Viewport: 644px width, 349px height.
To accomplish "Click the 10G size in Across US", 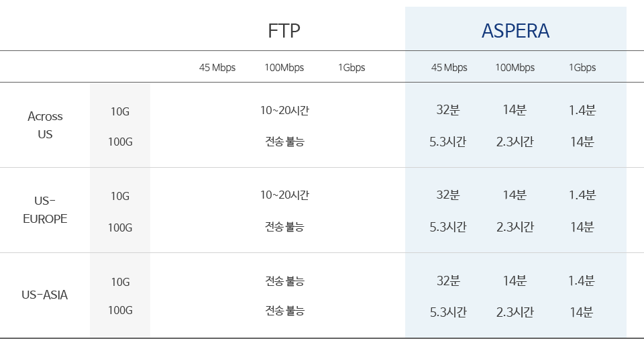I will [120, 111].
